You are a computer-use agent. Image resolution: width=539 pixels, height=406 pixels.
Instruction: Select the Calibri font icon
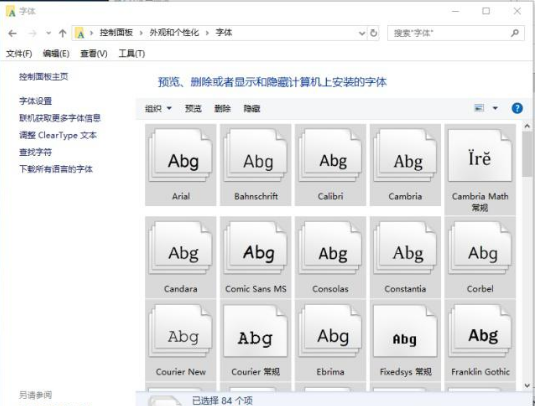point(330,155)
